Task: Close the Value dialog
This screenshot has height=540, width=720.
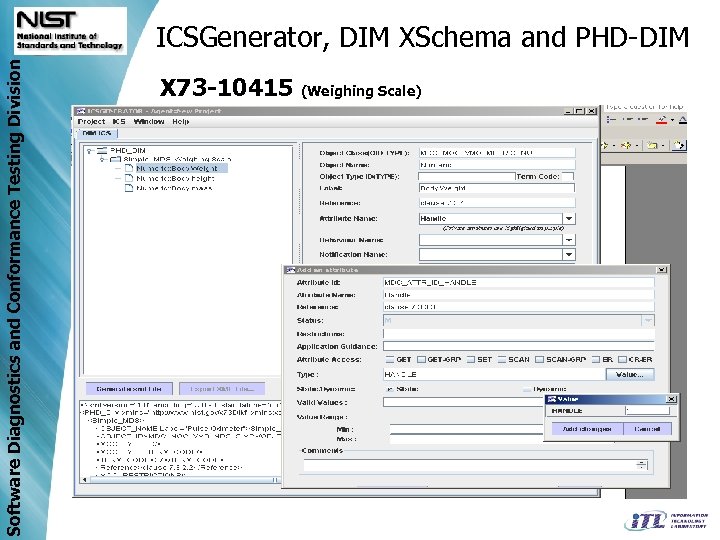Action: [671, 399]
